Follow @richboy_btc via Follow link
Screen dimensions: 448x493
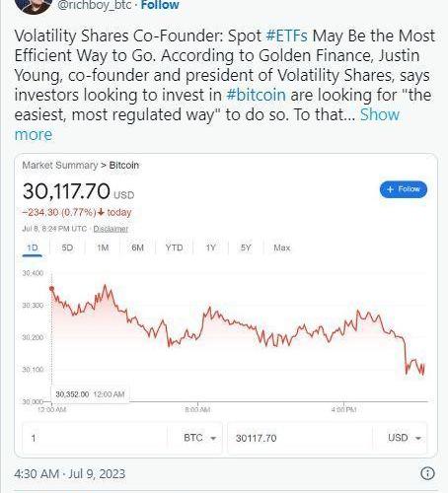[x=160, y=5]
